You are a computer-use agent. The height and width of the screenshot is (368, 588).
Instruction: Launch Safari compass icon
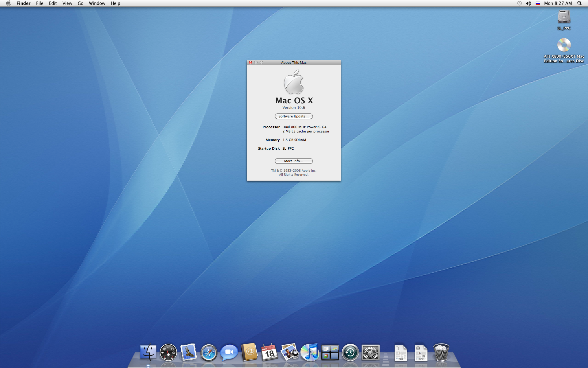209,352
